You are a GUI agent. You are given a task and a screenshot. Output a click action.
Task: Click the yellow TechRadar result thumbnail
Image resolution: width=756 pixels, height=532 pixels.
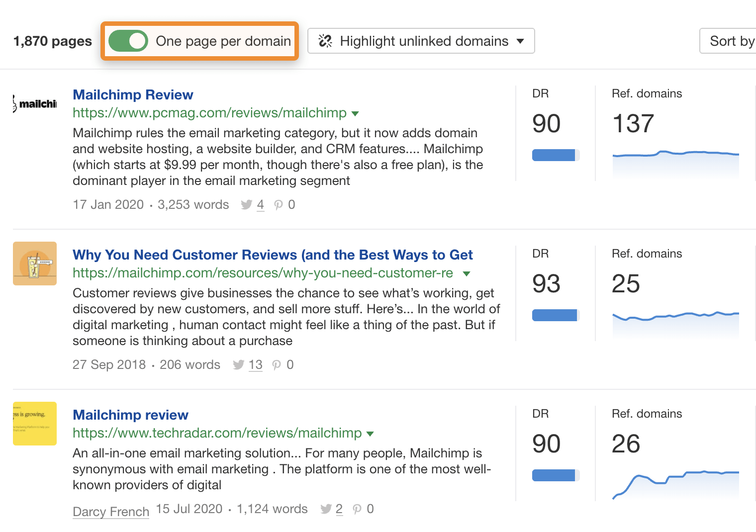pos(35,424)
